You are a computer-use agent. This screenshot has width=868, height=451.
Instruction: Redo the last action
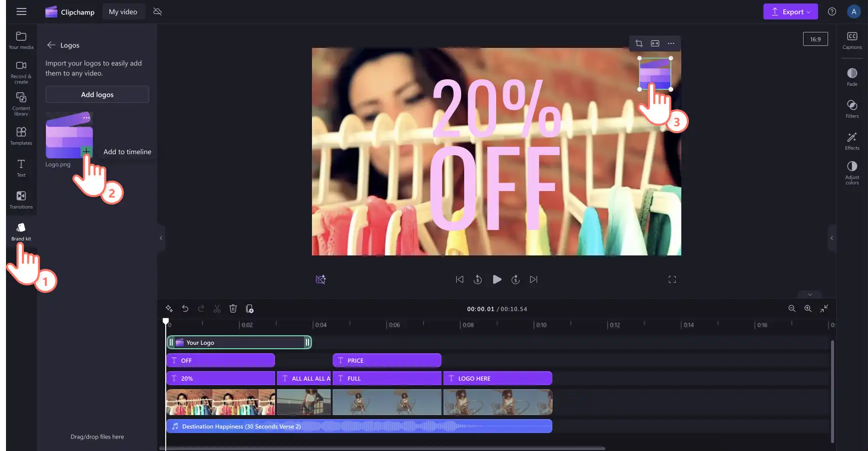click(201, 309)
